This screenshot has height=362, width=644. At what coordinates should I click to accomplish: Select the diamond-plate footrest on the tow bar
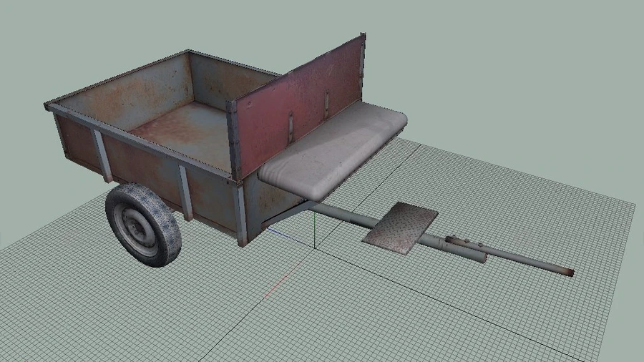pos(401,228)
